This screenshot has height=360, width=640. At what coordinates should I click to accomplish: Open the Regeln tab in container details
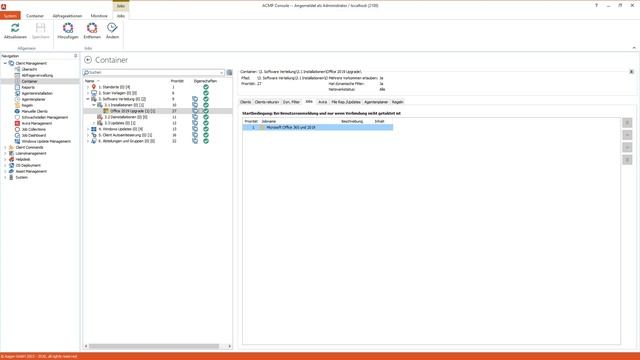[x=398, y=102]
